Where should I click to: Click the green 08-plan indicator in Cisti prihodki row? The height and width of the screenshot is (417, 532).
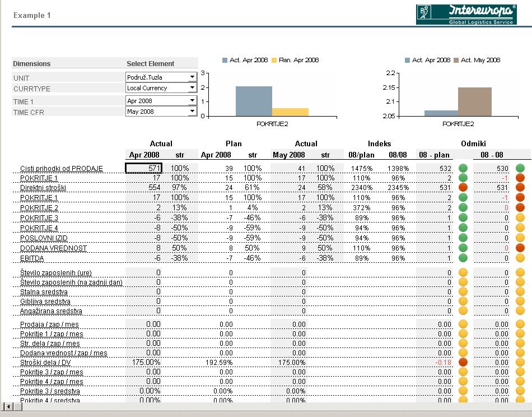[x=463, y=168]
